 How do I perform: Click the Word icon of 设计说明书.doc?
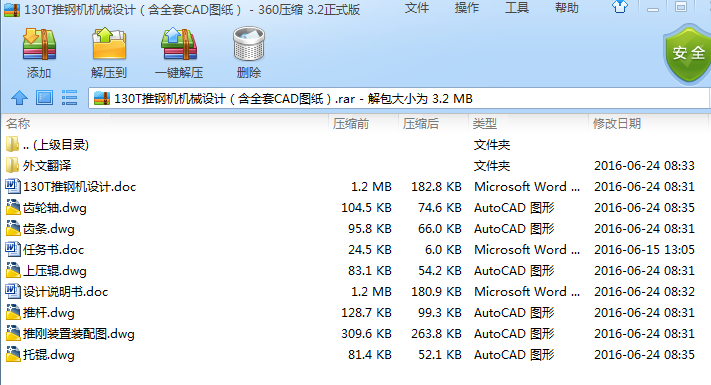tap(13, 291)
